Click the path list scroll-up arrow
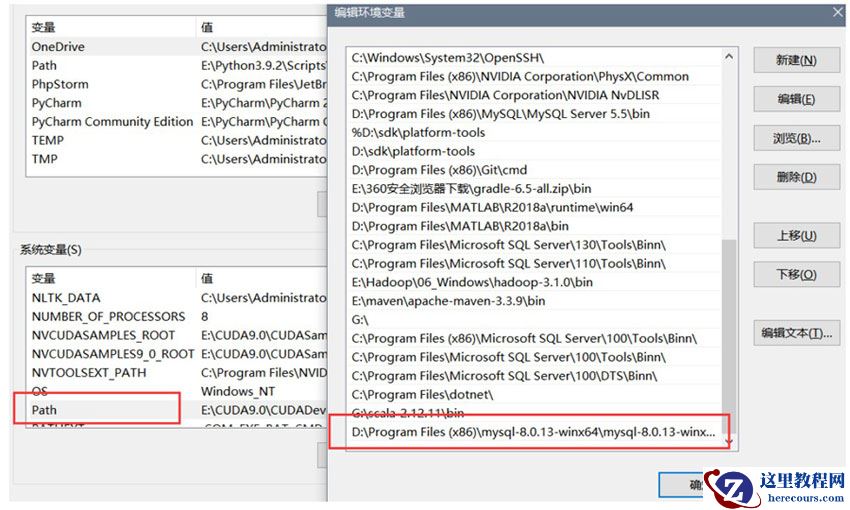850x510 pixels. (x=729, y=56)
